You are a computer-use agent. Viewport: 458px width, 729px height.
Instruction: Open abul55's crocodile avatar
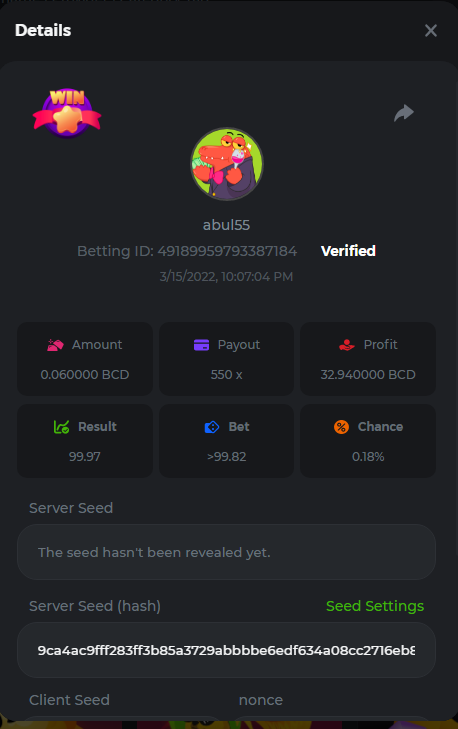[226, 164]
